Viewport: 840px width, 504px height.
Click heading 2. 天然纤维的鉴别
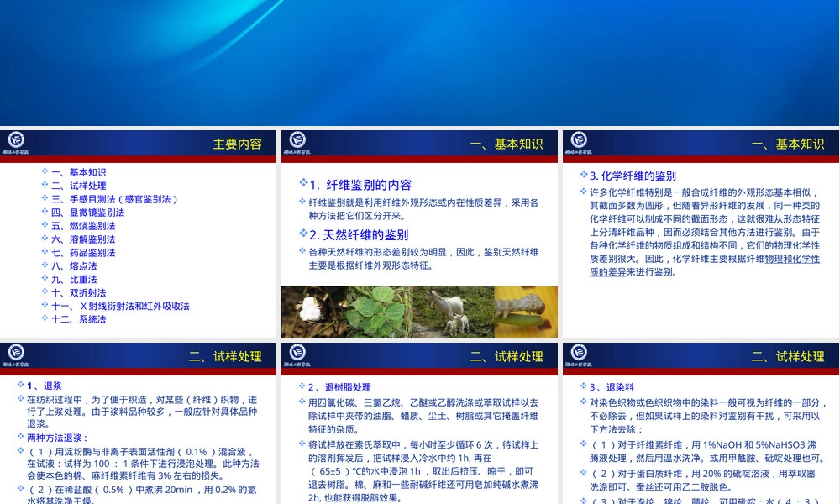(359, 234)
